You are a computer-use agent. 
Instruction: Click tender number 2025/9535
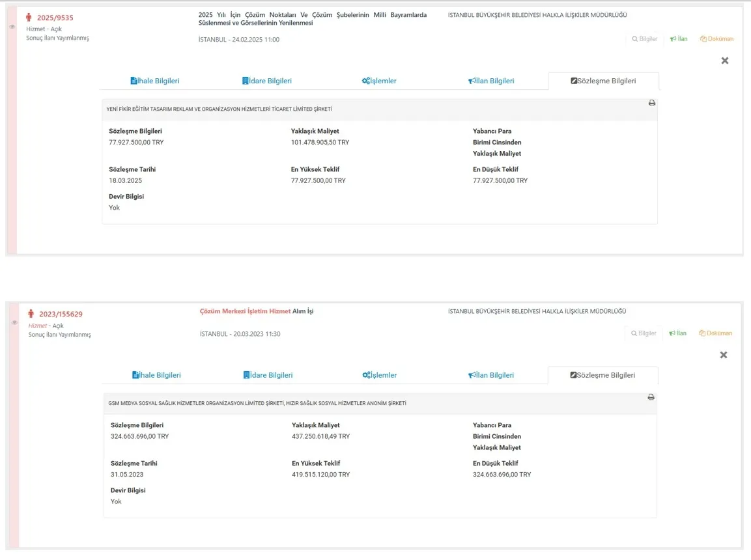[x=55, y=18]
